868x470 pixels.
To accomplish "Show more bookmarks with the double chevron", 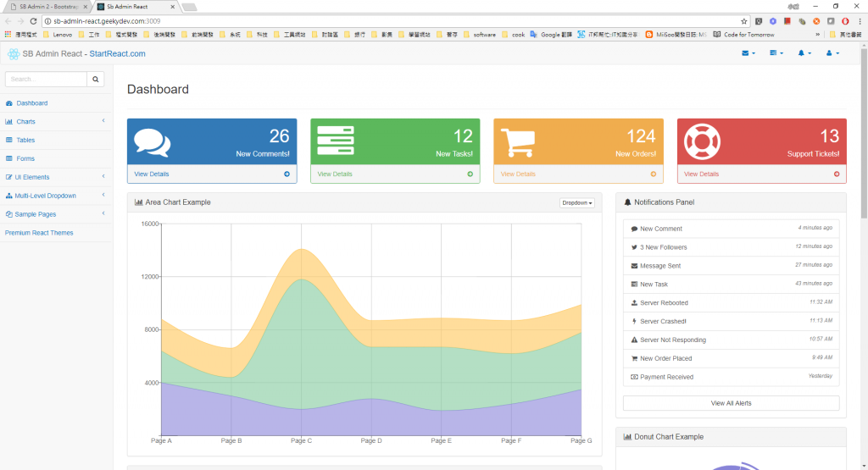I will tap(818, 34).
